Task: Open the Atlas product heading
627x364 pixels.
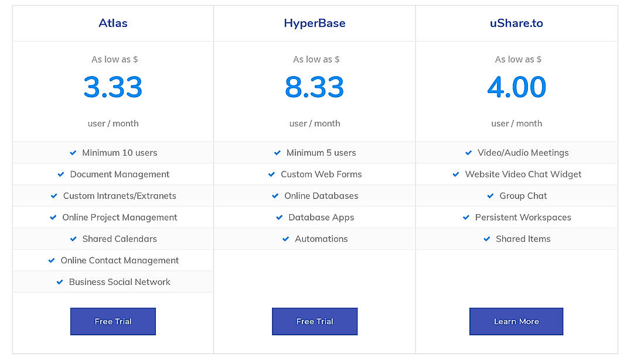Action: 113,23
